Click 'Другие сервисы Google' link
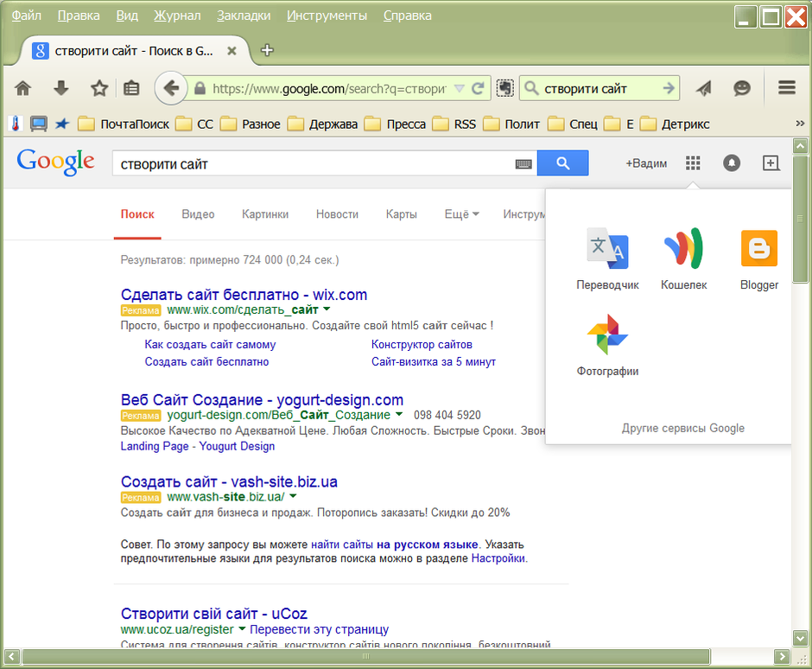Image resolution: width=812 pixels, height=669 pixels. point(683,428)
